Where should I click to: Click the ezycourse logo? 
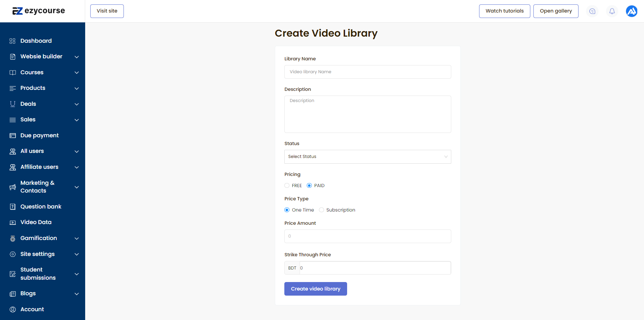pos(39,11)
